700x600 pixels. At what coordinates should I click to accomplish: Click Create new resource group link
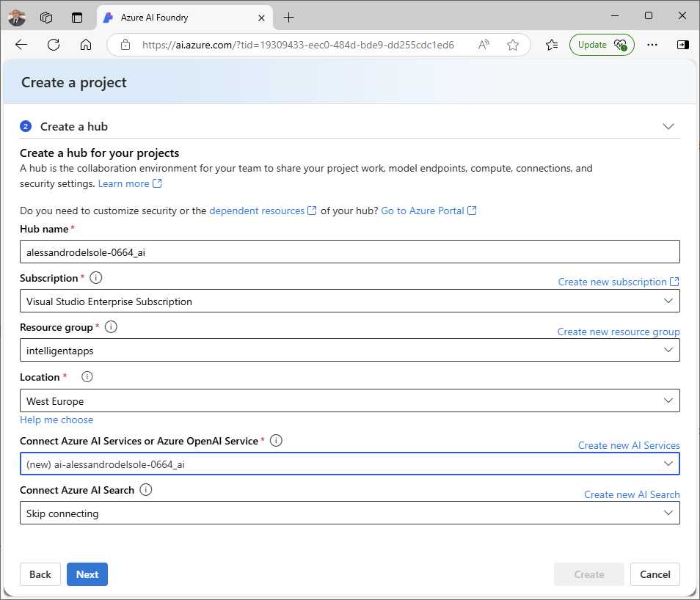619,332
